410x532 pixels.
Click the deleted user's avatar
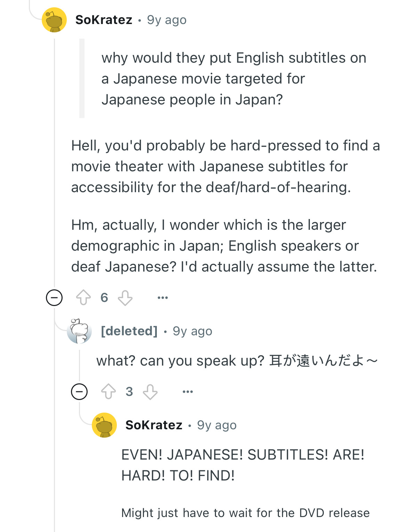[79, 331]
